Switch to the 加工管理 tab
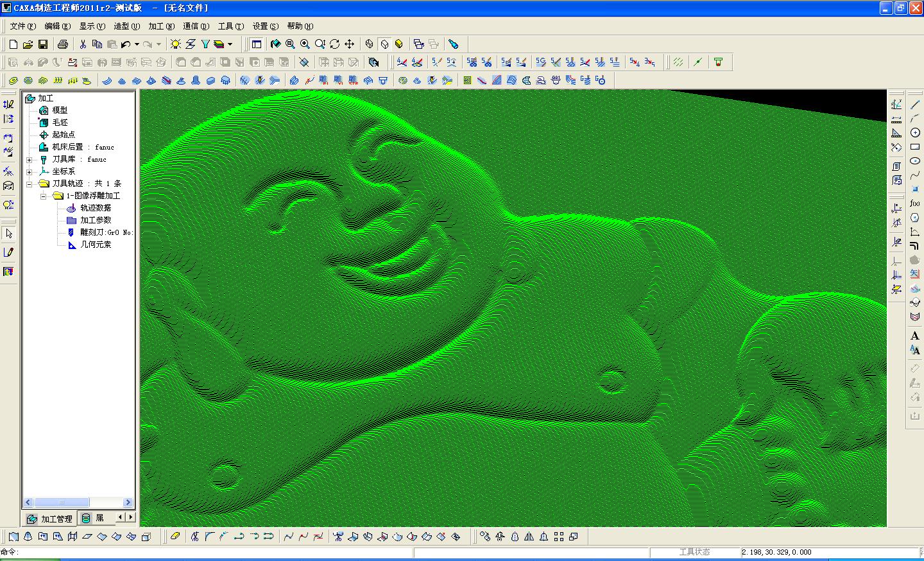Image resolution: width=924 pixels, height=561 pixels. pos(50,519)
